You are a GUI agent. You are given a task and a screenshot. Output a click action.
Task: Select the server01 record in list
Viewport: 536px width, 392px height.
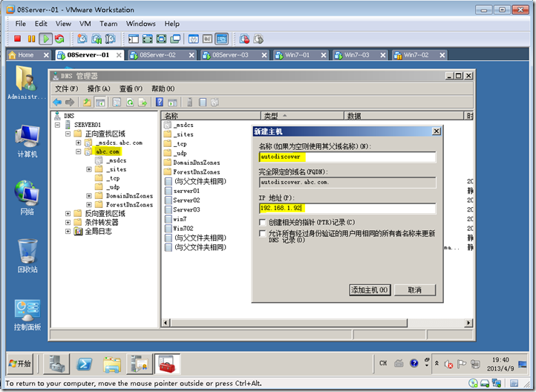coord(186,191)
